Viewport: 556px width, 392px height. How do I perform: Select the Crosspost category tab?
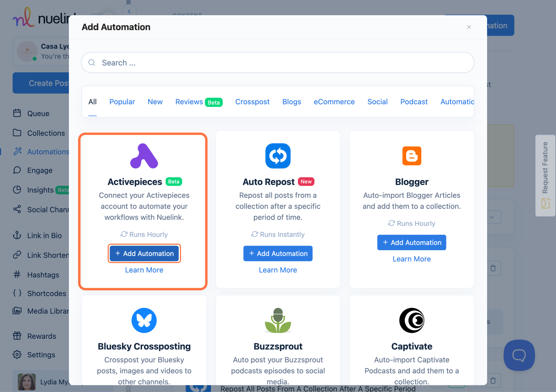point(252,102)
